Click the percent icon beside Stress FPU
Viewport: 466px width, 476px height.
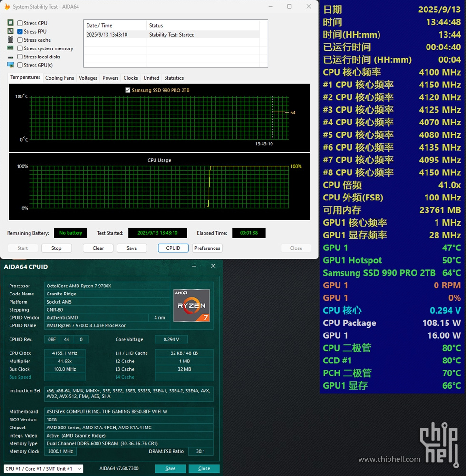pyautogui.click(x=10, y=31)
